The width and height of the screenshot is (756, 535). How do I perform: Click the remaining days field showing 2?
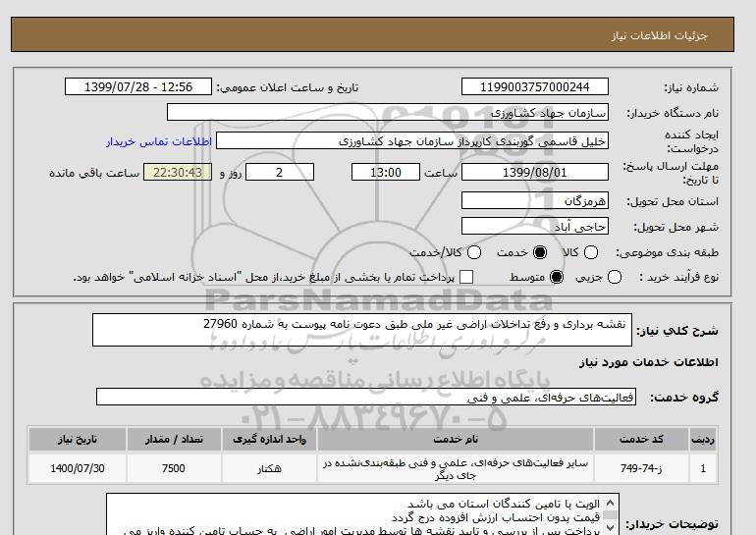[280, 172]
